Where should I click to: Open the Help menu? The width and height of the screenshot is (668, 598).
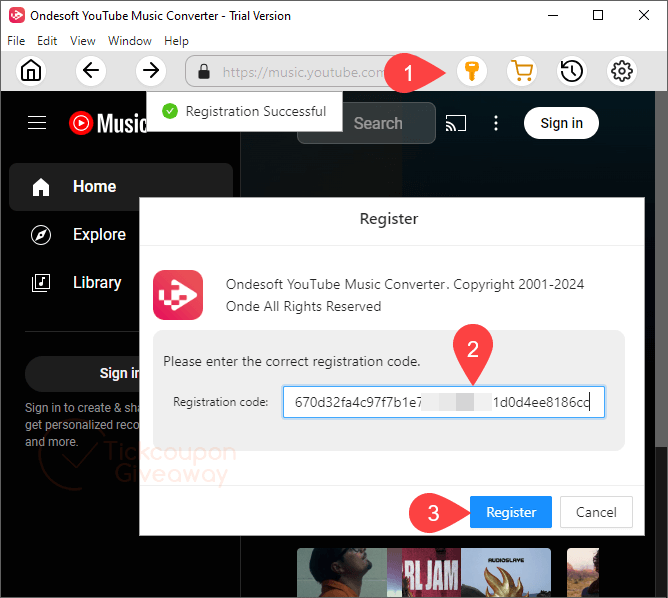pos(176,41)
